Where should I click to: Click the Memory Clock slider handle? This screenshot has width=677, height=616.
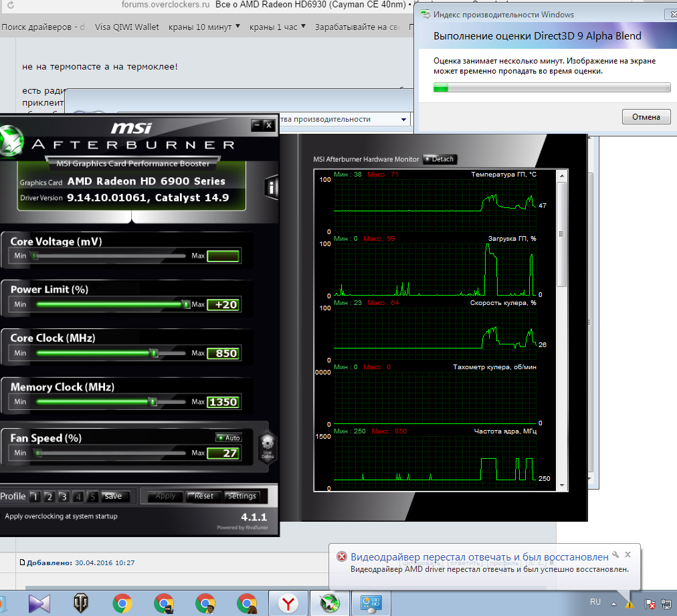(153, 402)
